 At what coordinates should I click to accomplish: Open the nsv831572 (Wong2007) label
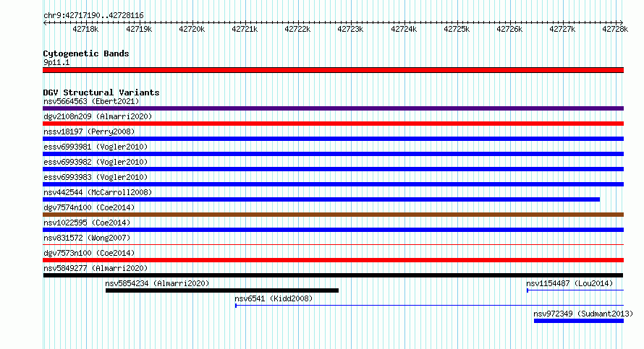coord(87,238)
